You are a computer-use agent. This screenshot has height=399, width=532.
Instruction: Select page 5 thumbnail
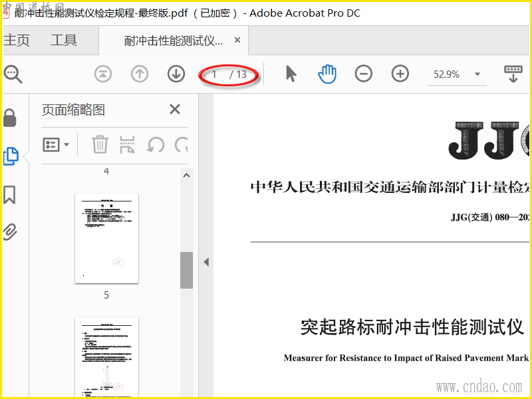click(106, 238)
